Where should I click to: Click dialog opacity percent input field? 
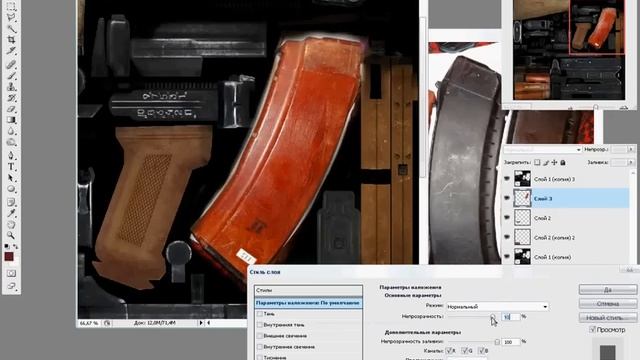[511, 317]
